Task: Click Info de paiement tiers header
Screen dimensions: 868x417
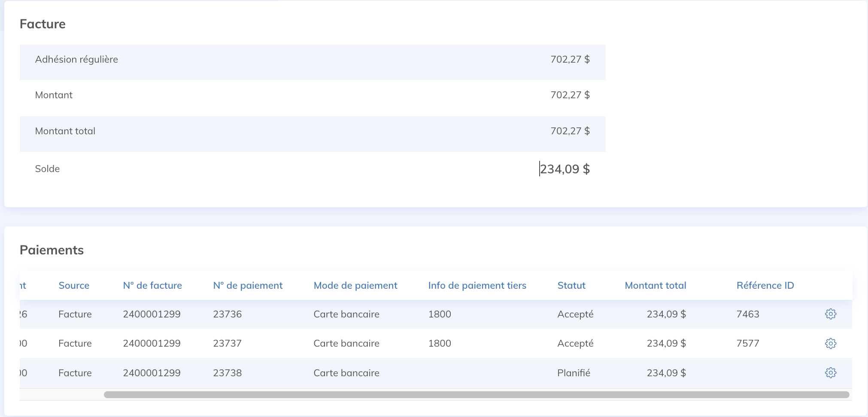Action: 477,285
